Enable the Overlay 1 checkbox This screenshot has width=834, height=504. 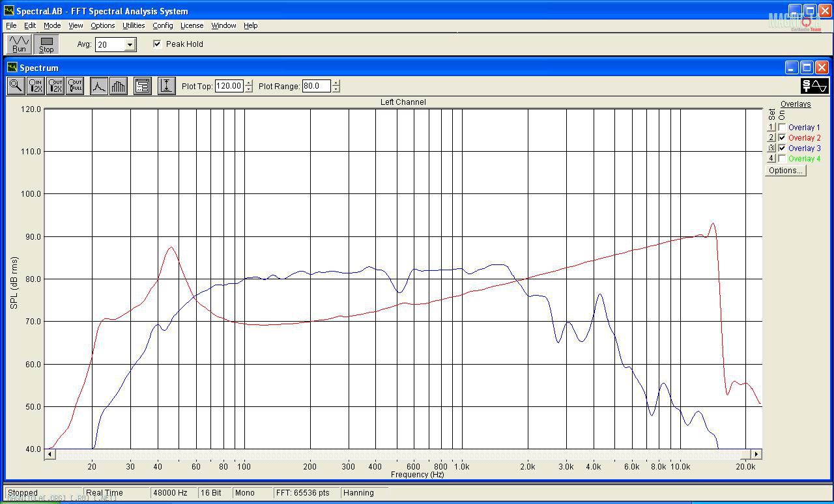point(782,128)
